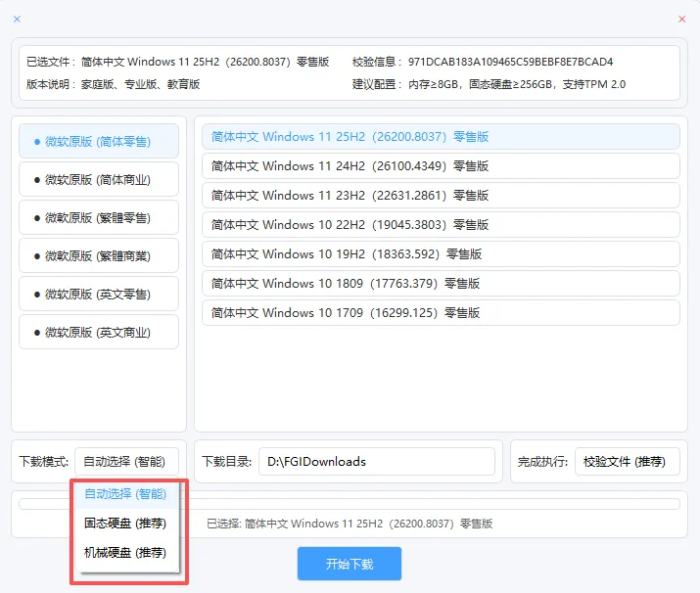Select 微软原版 (简体商业) category
Screen dimensions: 700x593
click(99, 179)
